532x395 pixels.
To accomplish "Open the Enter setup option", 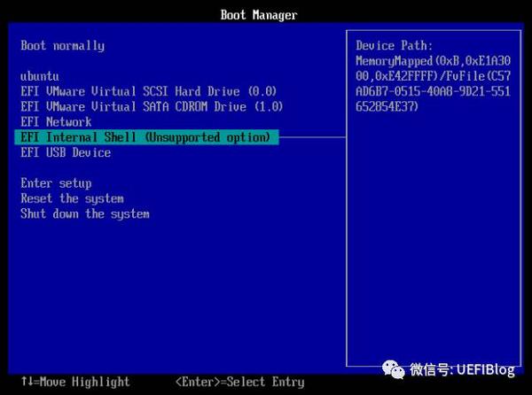I will click(56, 183).
